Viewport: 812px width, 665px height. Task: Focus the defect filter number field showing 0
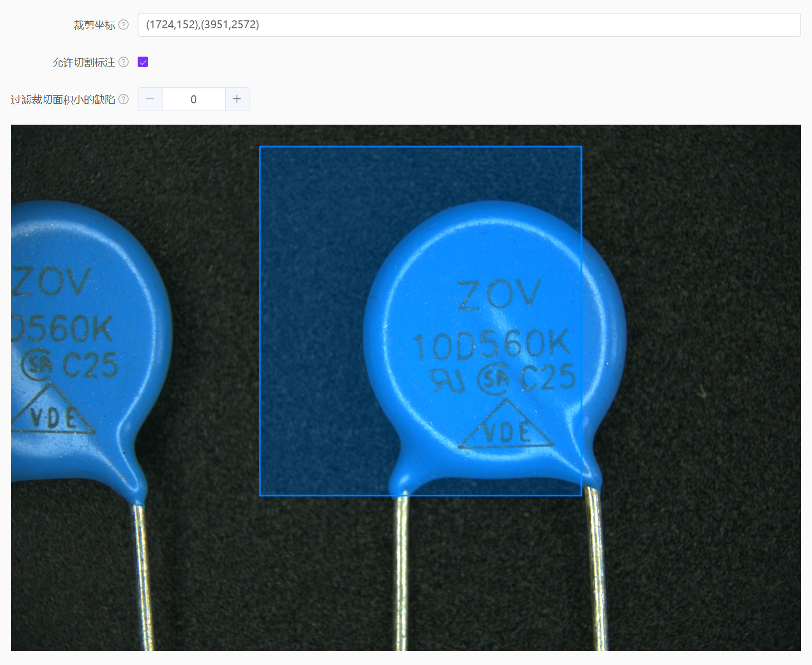(194, 99)
